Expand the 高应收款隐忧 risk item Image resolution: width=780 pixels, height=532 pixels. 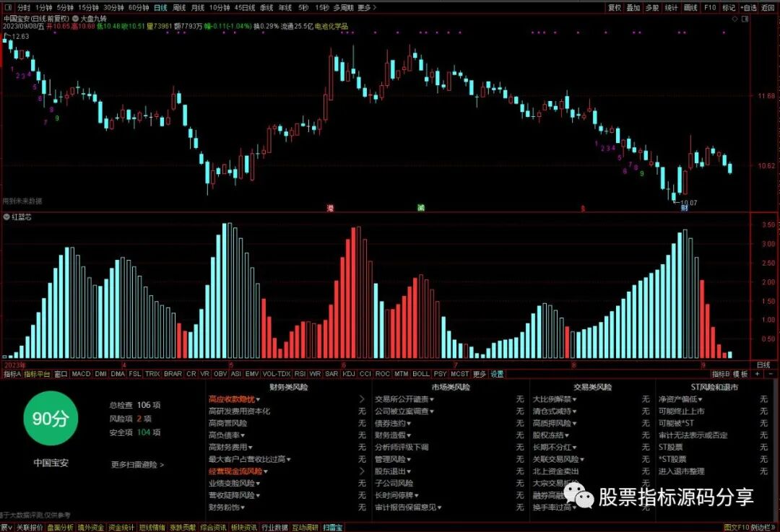click(x=234, y=399)
